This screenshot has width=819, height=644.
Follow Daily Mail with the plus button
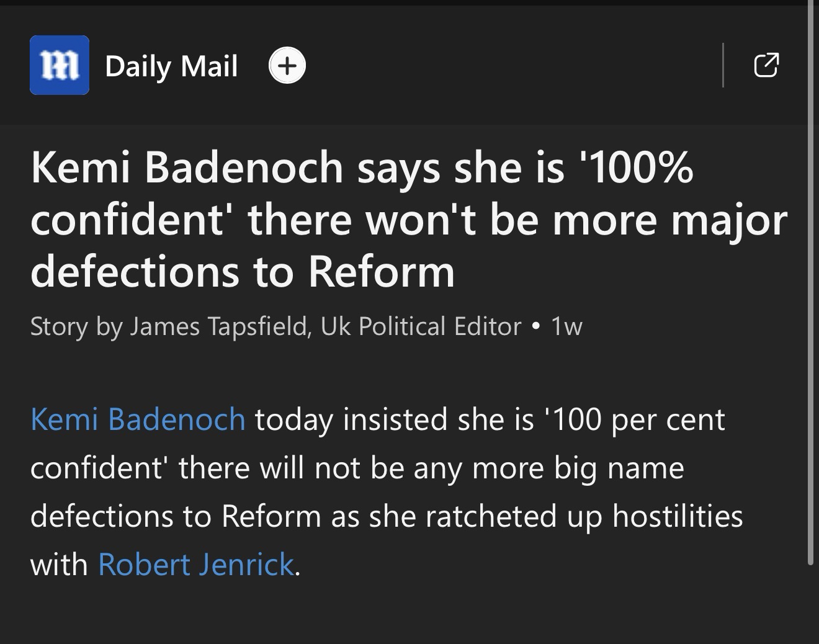pyautogui.click(x=287, y=65)
